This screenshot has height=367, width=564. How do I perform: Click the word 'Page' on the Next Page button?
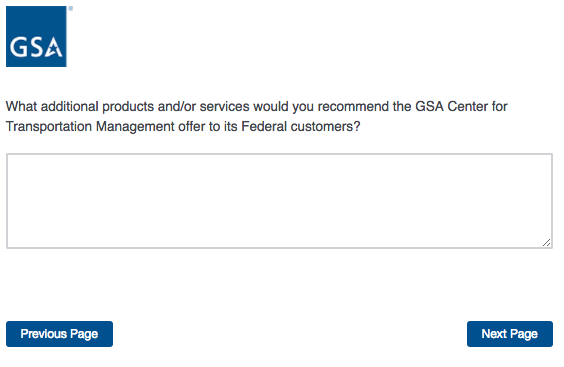click(524, 334)
